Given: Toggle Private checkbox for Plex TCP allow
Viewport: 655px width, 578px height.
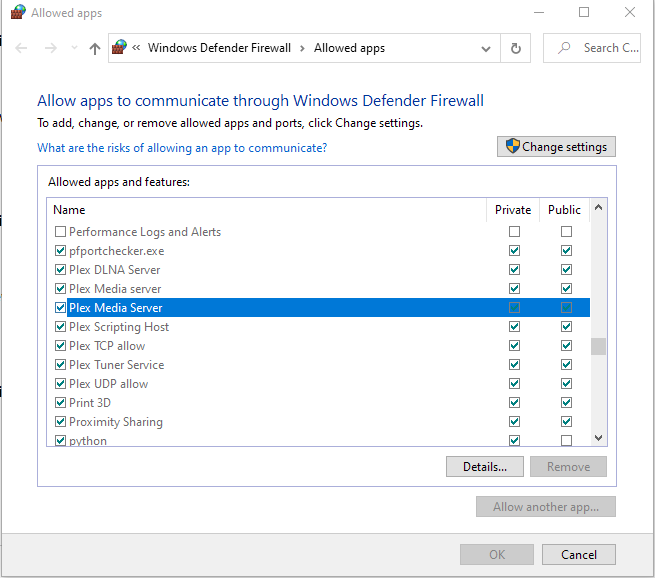Looking at the screenshot, I should [x=514, y=345].
